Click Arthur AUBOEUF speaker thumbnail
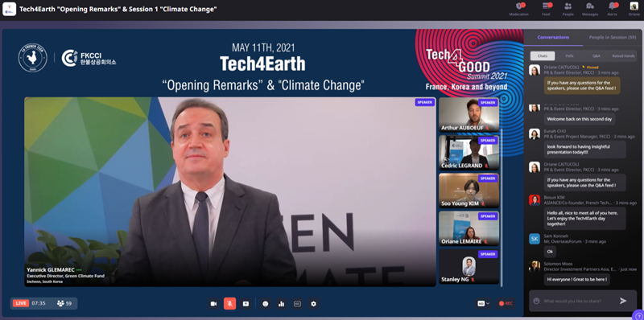This screenshot has height=320, width=644. [x=469, y=115]
